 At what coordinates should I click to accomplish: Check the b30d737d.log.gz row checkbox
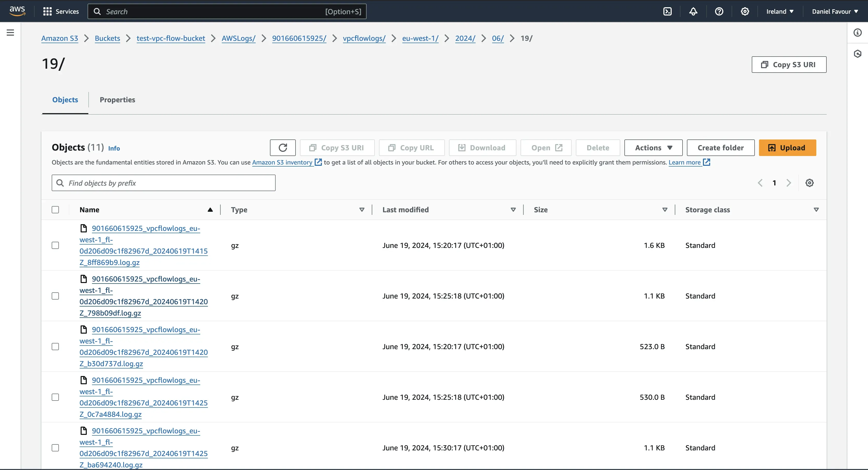pyautogui.click(x=55, y=346)
